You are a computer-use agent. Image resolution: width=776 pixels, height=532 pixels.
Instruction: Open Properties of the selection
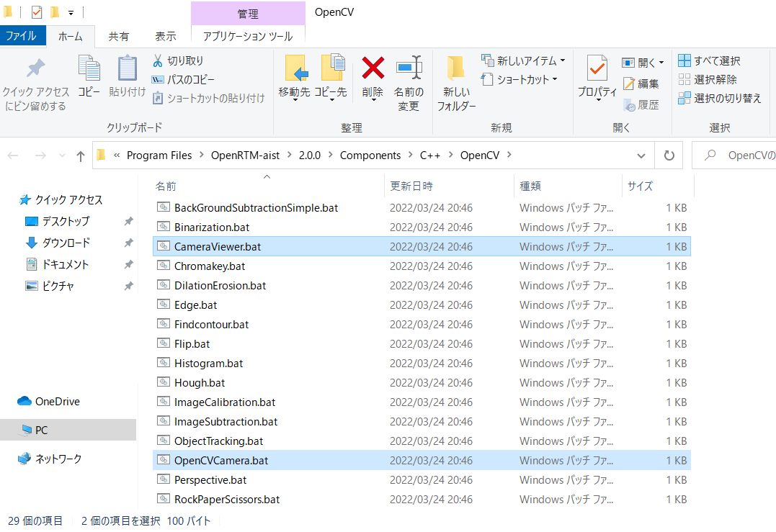597,78
